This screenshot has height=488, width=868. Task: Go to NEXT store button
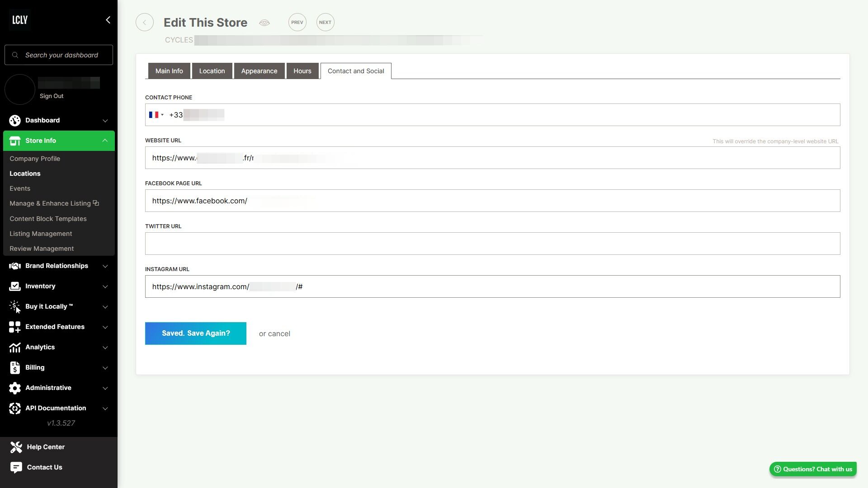[x=325, y=23]
